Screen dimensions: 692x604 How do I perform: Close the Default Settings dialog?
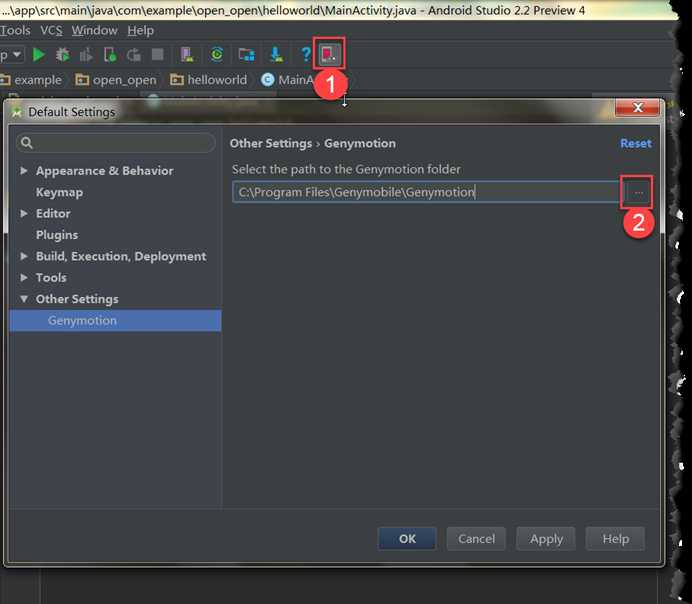637,108
